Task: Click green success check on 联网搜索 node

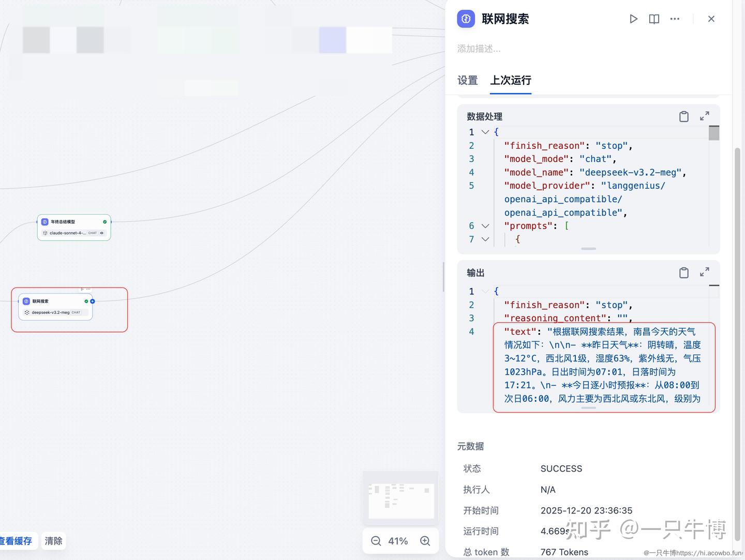Action: [x=86, y=301]
